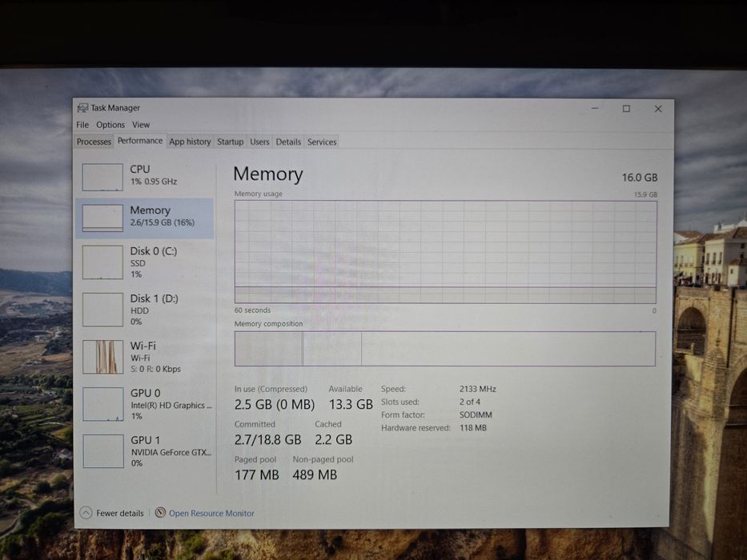Click the '2.5 GB (0 MB)' in-use value
This screenshot has height=560, width=747.
(275, 405)
